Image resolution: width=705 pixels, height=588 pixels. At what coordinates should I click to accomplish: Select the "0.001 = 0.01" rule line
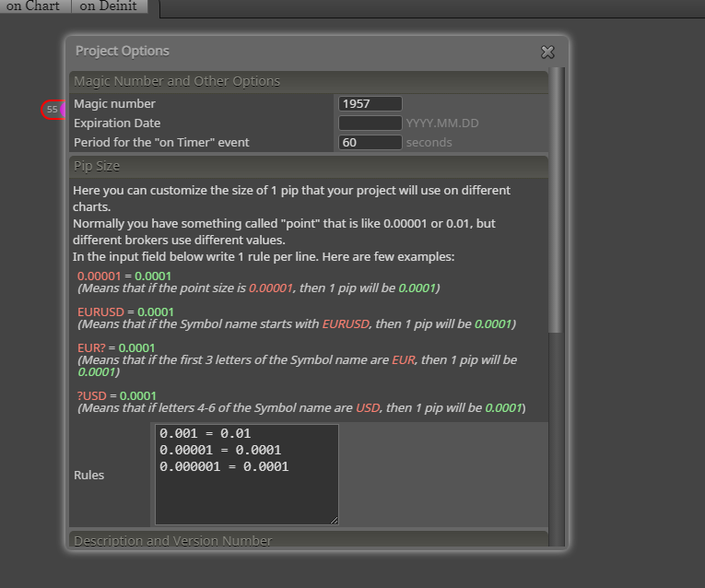tap(205, 433)
